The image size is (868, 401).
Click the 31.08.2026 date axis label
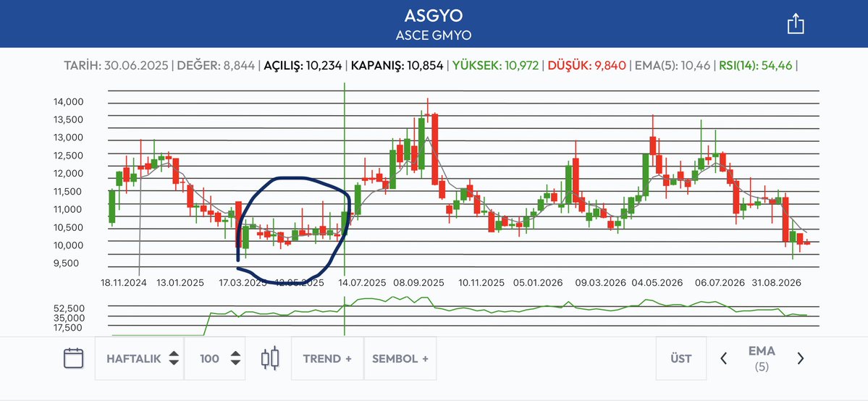click(x=778, y=282)
